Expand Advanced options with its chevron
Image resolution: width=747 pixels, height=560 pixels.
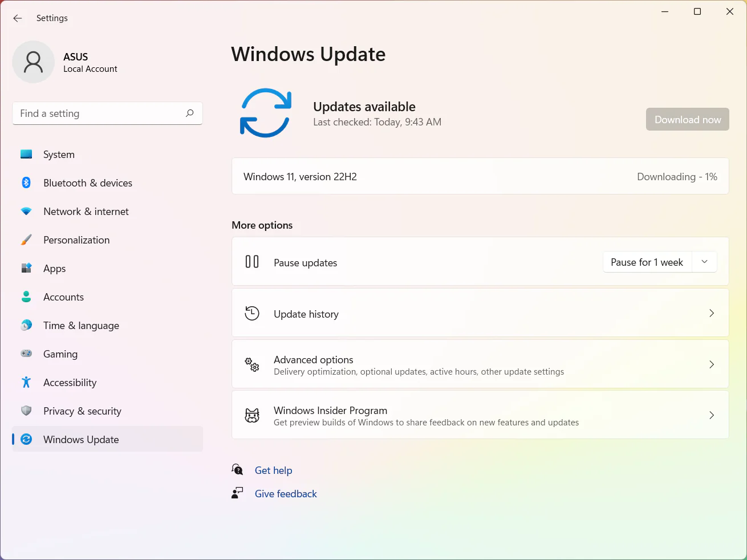(712, 364)
